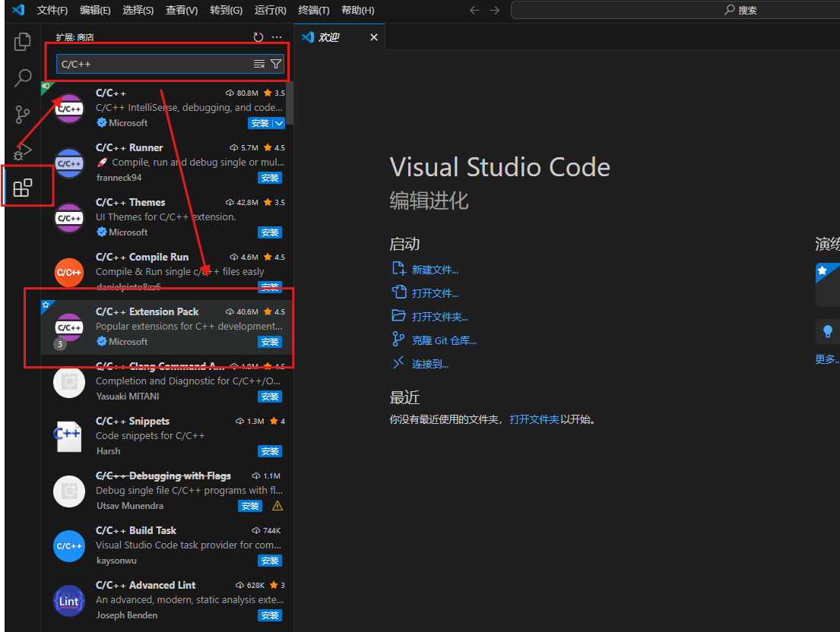The width and height of the screenshot is (840, 632).
Task: Open the extensions panel more actions menu
Action: (277, 37)
